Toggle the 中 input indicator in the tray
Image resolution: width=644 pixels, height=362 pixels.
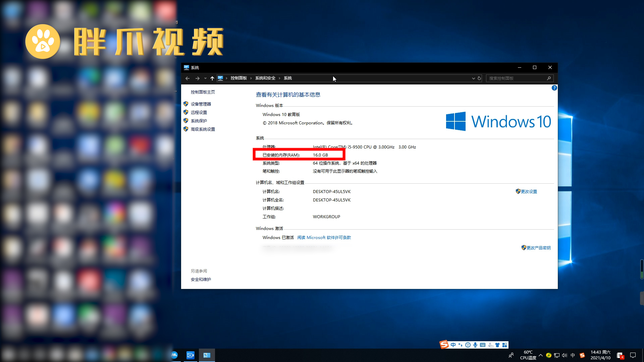573,355
